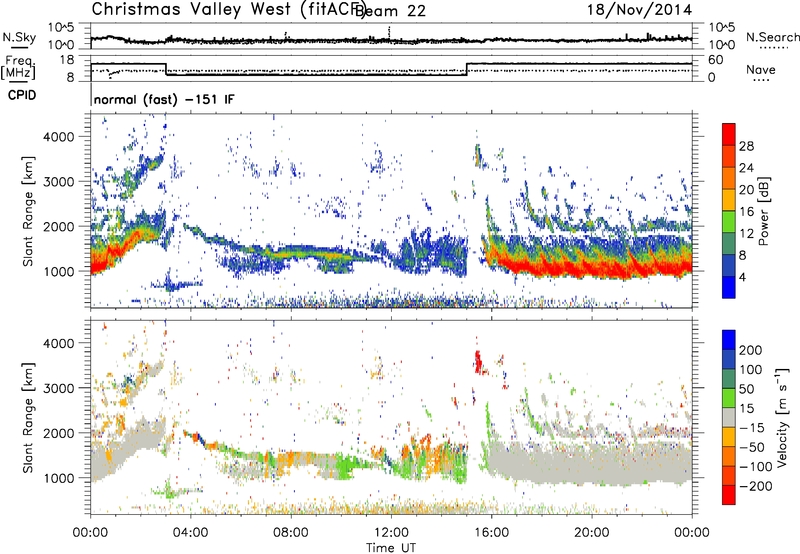The image size is (800, 554).
Task: Click the 16:00 time tick label
Action: (x=491, y=533)
